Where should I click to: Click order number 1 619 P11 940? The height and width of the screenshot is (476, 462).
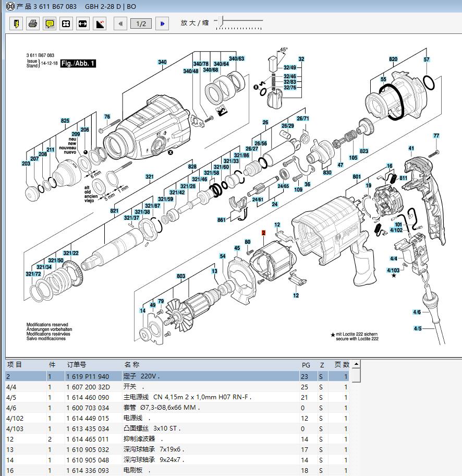click(88, 377)
